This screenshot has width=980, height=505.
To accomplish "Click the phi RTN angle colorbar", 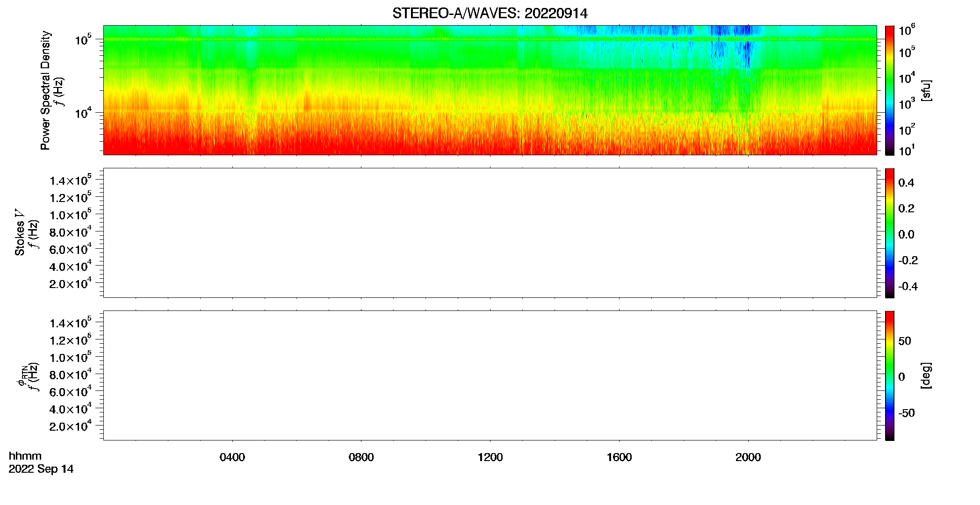I will [x=890, y=375].
